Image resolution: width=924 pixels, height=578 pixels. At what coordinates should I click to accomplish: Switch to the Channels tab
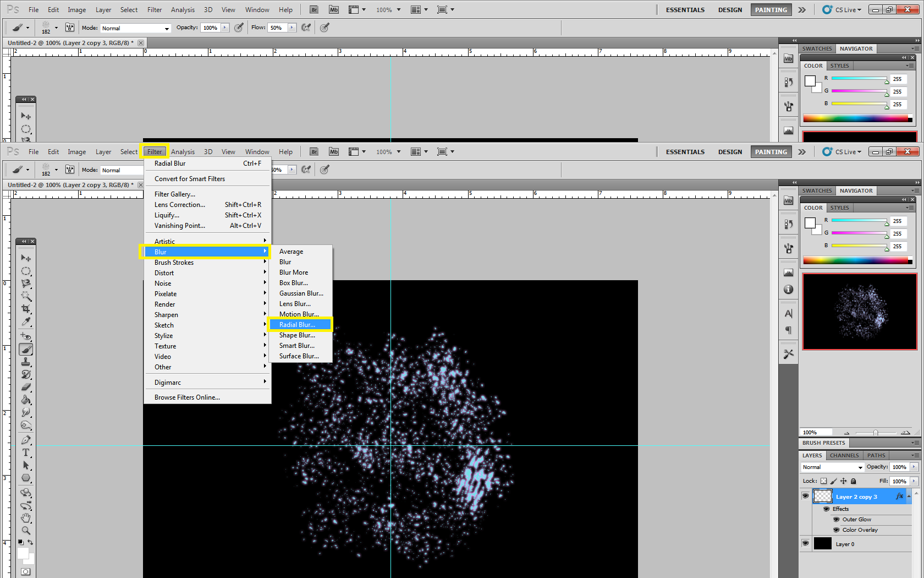[x=844, y=455]
